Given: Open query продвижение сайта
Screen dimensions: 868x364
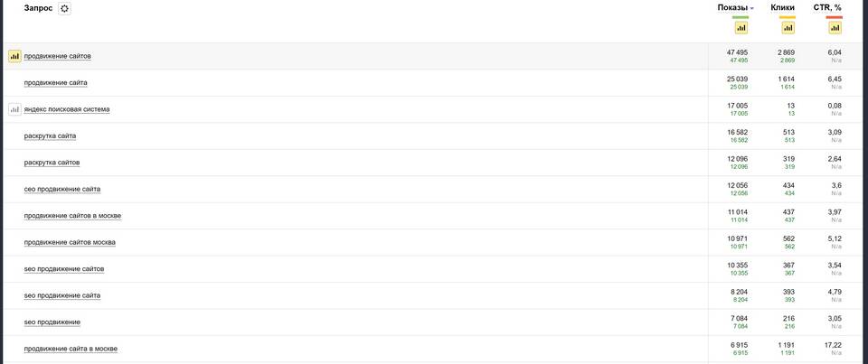Looking at the screenshot, I should click(x=55, y=83).
